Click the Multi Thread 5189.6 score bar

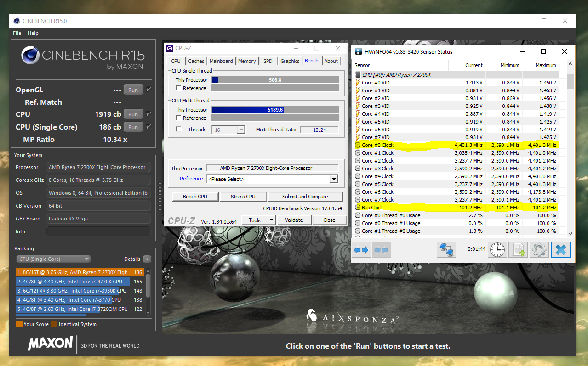pos(275,110)
